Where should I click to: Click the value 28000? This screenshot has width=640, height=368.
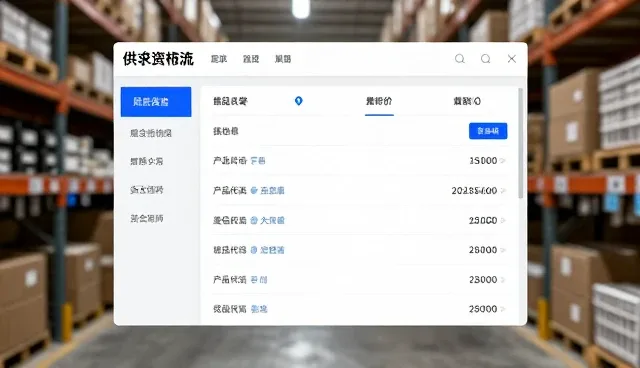[483, 250]
